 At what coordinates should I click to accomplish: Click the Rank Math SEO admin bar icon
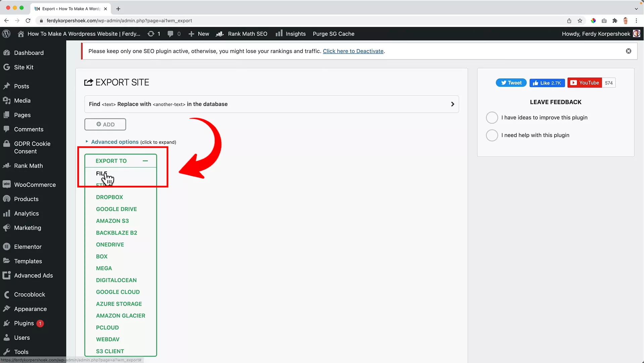(220, 34)
